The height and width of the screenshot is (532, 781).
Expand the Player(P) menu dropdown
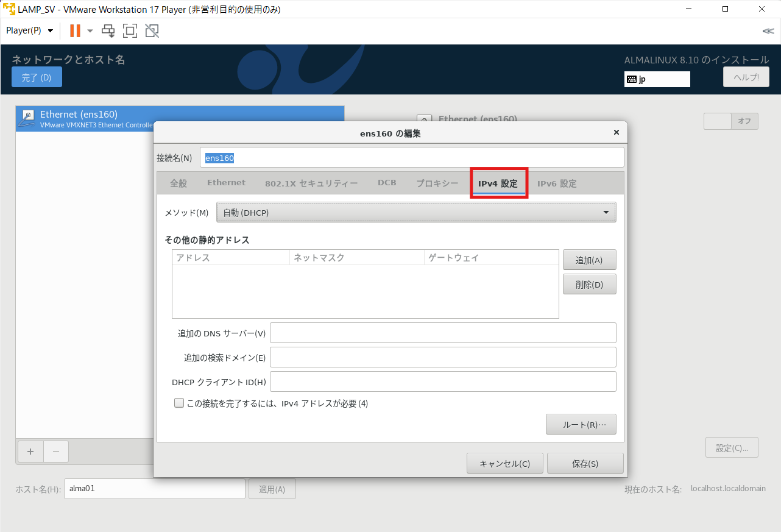pos(28,30)
